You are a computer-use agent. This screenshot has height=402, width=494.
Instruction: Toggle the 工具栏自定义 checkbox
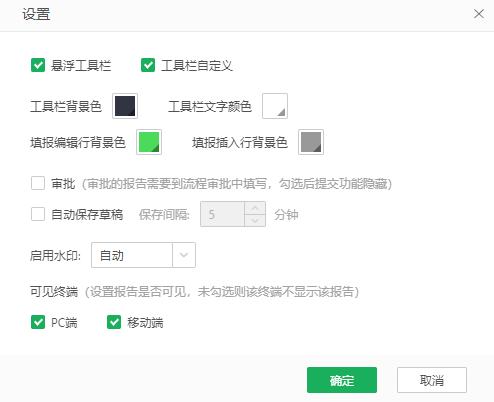click(x=148, y=65)
